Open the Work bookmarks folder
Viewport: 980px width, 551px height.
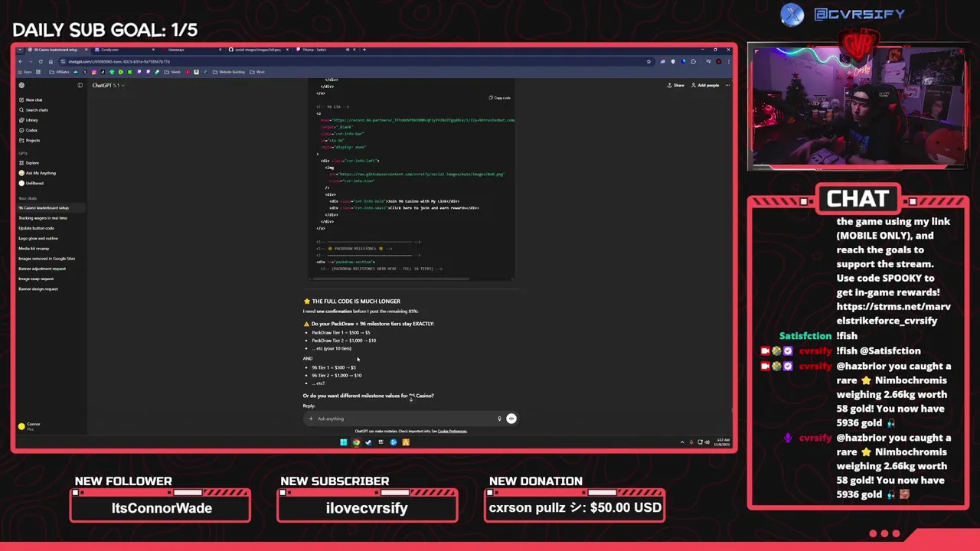pyautogui.click(x=258, y=72)
